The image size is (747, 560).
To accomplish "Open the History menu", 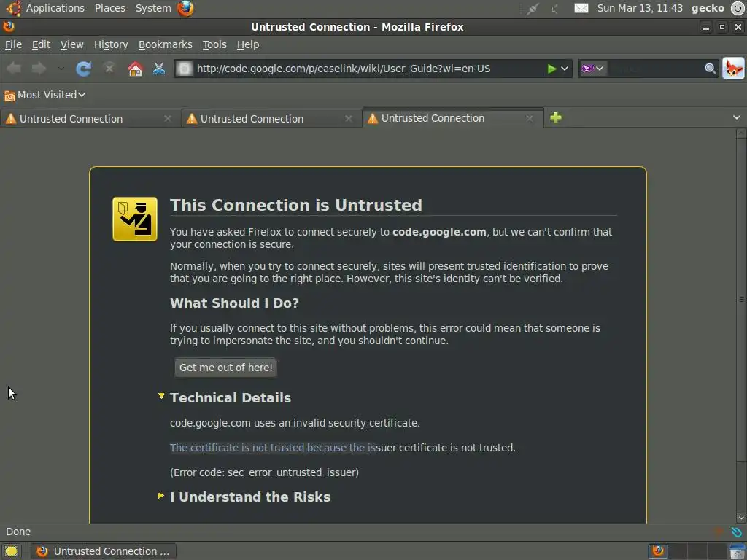I will click(111, 44).
